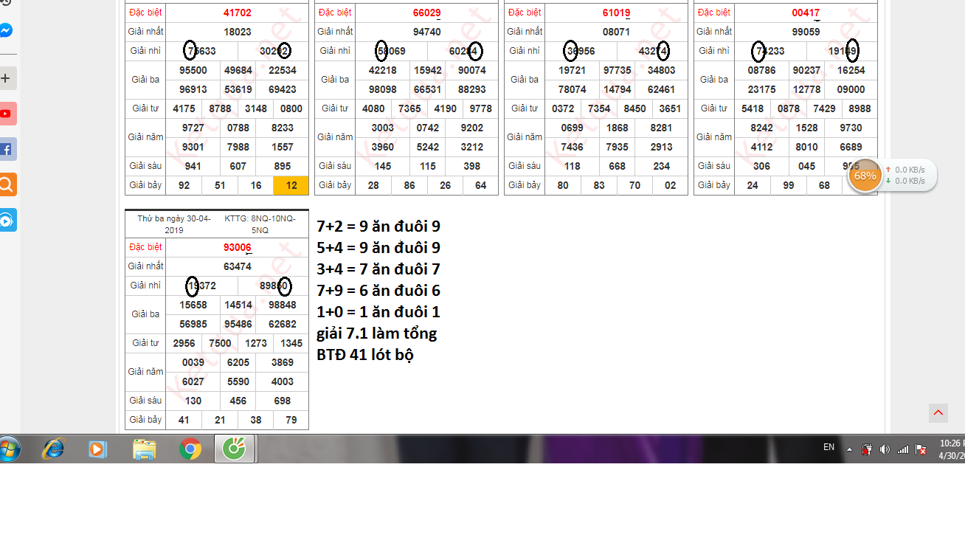Click the plus icon in the sidebar
965x560 pixels.
click(6, 78)
